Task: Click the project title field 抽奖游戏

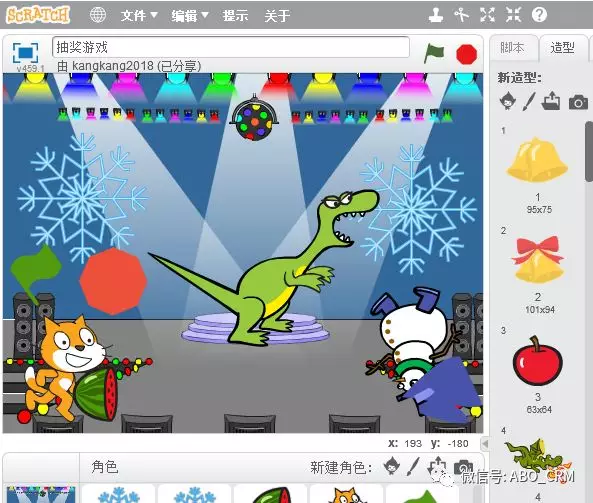Action: click(231, 47)
